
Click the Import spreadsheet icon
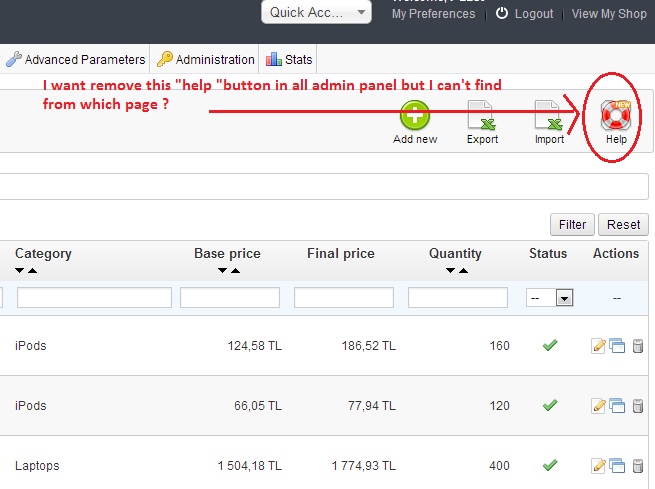[549, 116]
